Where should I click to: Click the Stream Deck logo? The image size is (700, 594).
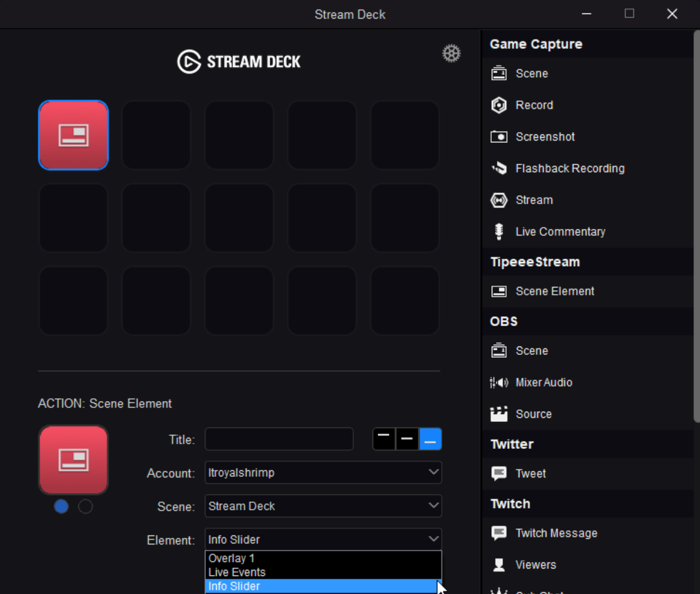239,61
